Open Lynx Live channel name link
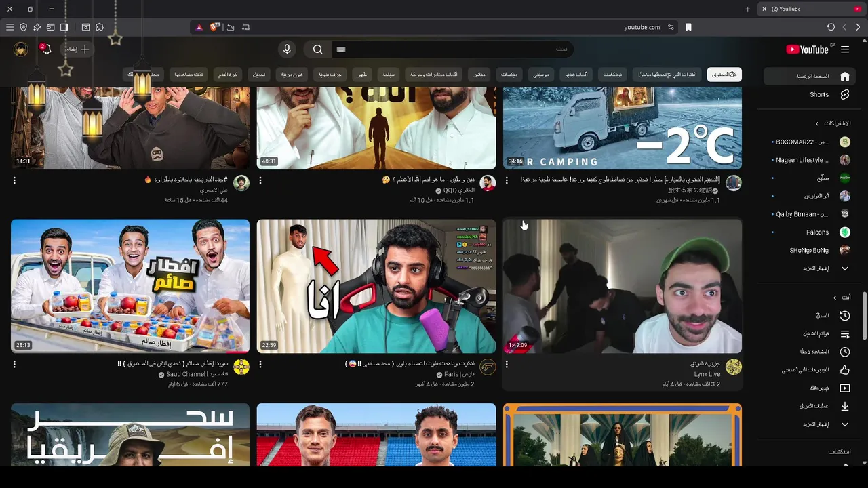 tap(707, 374)
